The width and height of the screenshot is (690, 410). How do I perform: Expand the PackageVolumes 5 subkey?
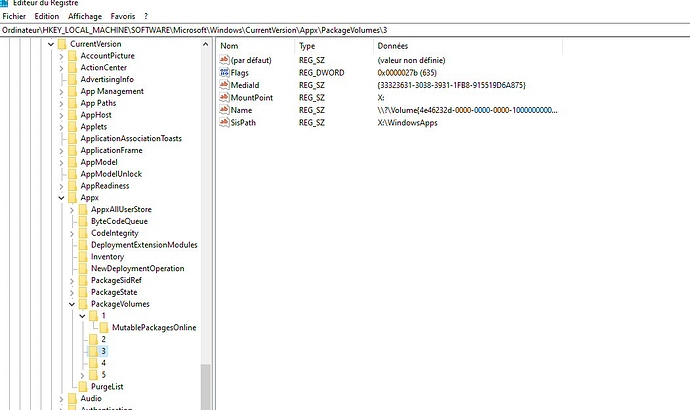[x=82, y=375]
